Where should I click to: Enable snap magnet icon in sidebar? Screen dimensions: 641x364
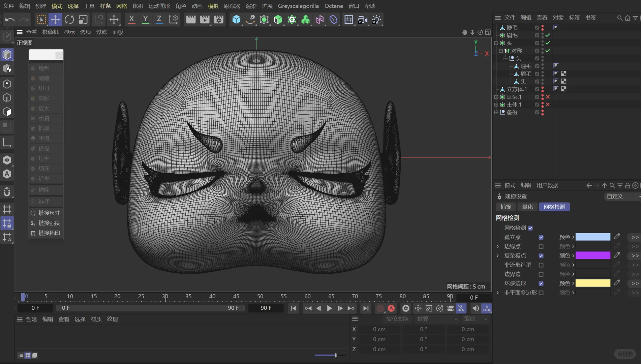tap(7, 192)
